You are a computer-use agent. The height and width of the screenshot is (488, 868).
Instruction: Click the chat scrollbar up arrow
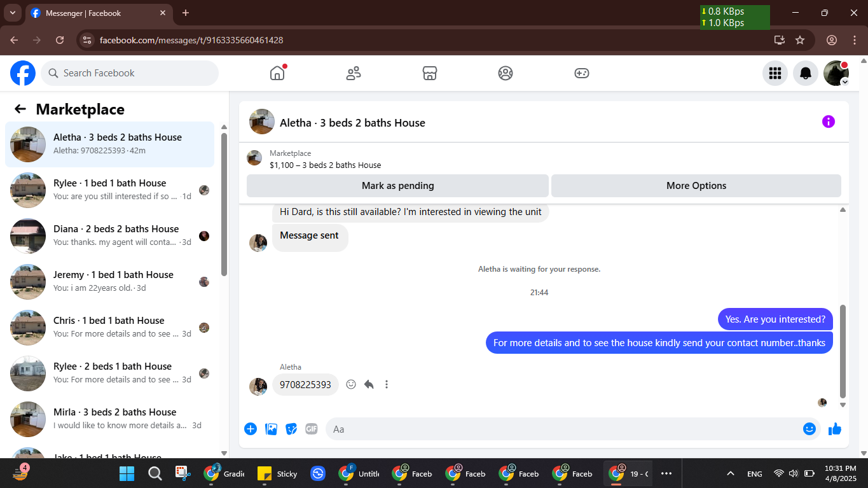[x=843, y=209]
